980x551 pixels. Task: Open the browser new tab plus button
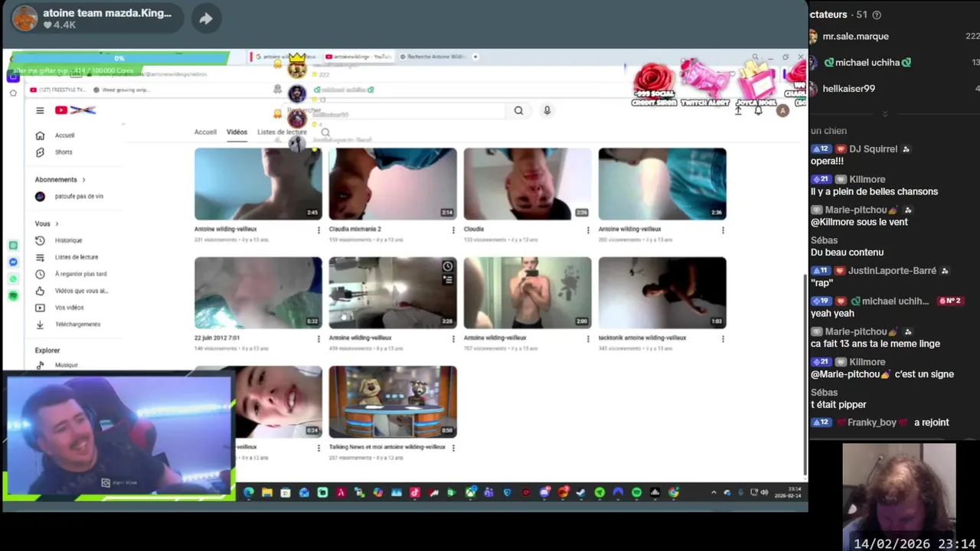[x=475, y=57]
